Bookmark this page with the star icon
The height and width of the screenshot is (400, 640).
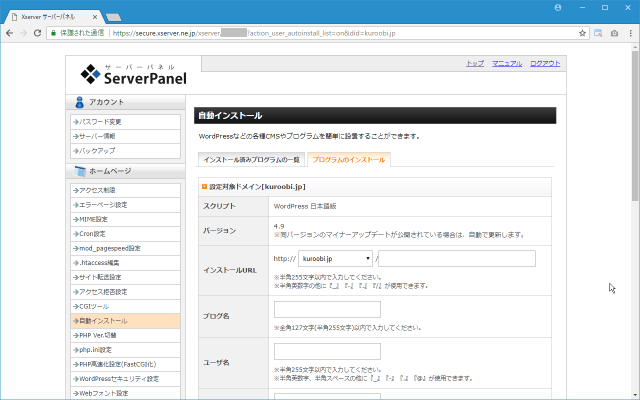click(583, 32)
